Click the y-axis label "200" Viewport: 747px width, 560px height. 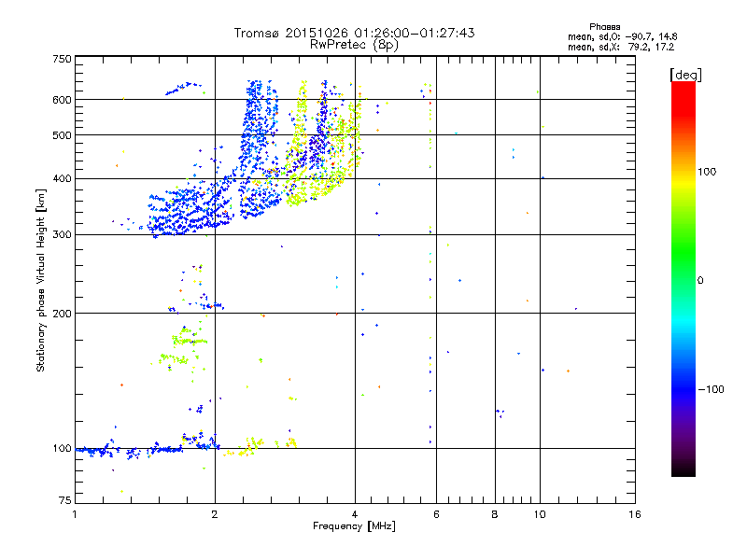pyautogui.click(x=63, y=314)
